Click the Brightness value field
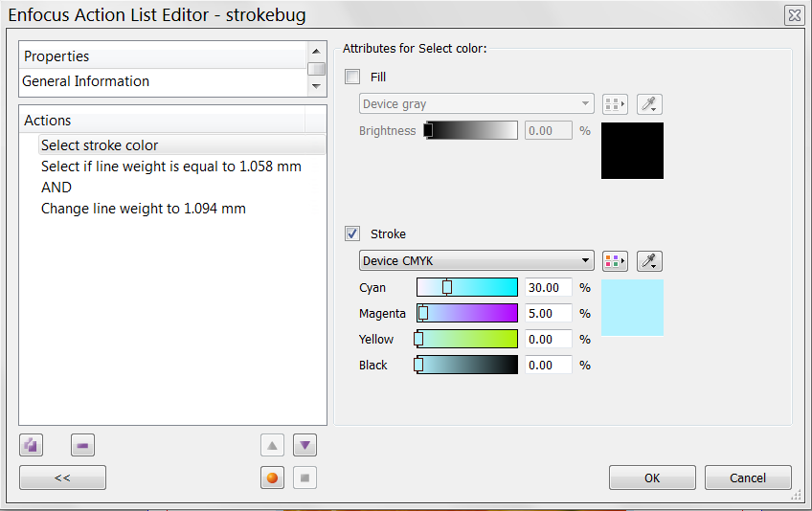Image resolution: width=812 pixels, height=511 pixels. (x=549, y=130)
